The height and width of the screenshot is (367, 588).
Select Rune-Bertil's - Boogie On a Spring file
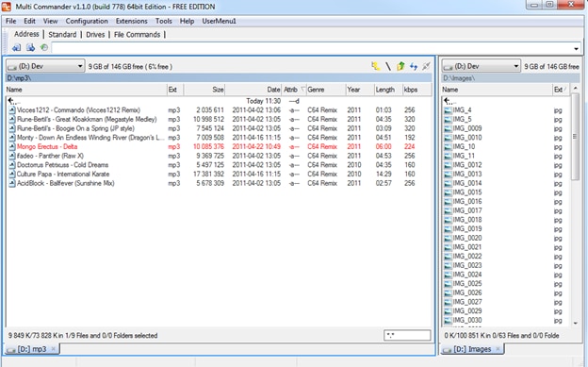[75, 128]
